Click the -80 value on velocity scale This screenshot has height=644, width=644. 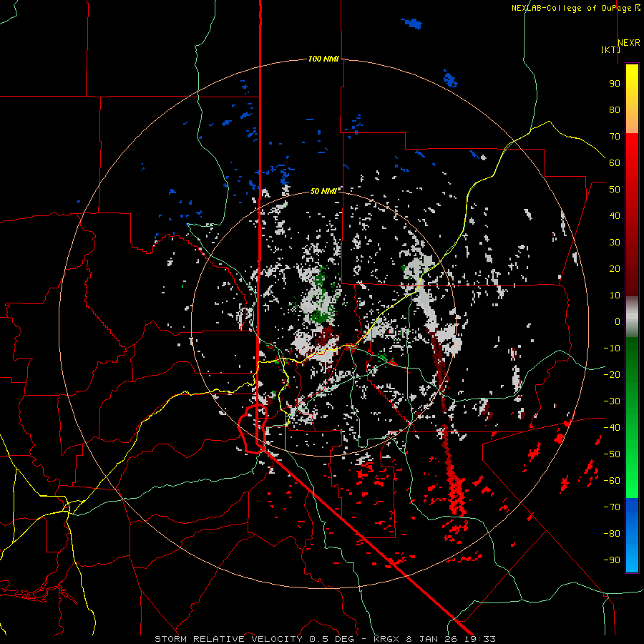point(612,534)
